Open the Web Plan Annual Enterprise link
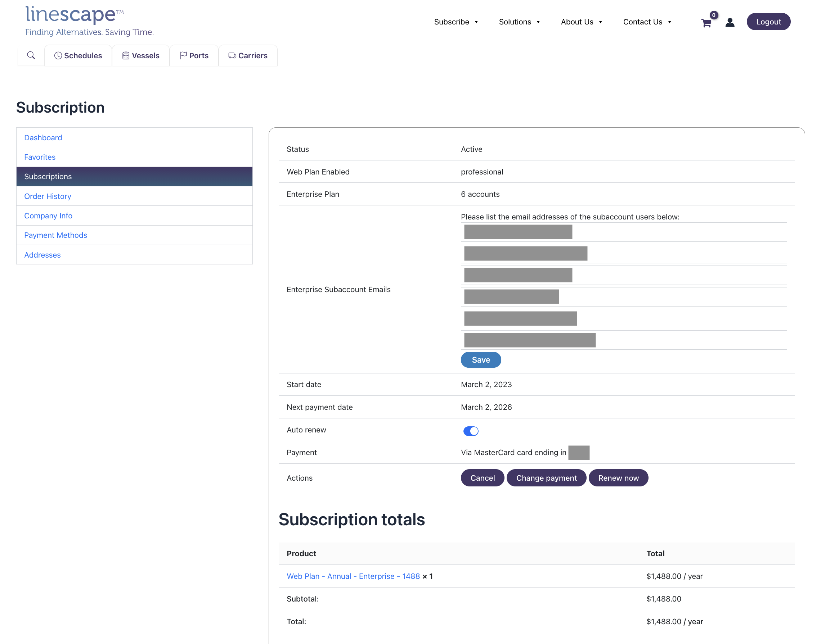This screenshot has width=821, height=644. 353,576
